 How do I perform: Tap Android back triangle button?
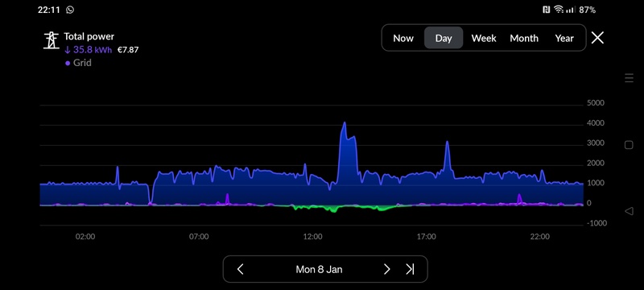coord(629,211)
